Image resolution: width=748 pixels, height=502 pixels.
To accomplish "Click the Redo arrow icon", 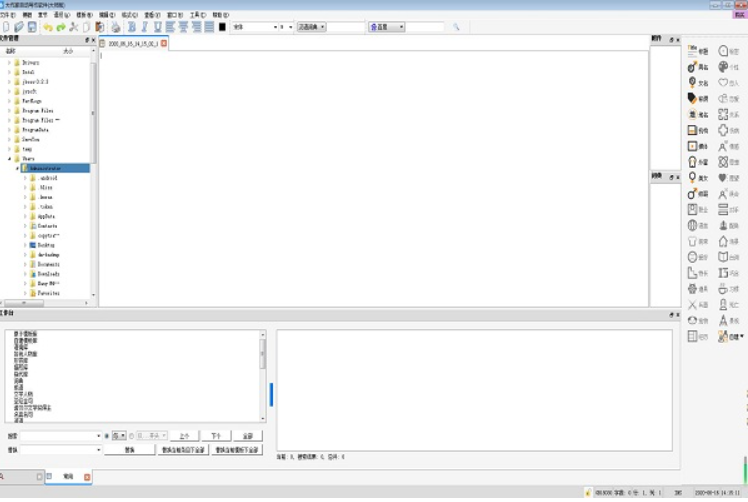I will 60,27.
